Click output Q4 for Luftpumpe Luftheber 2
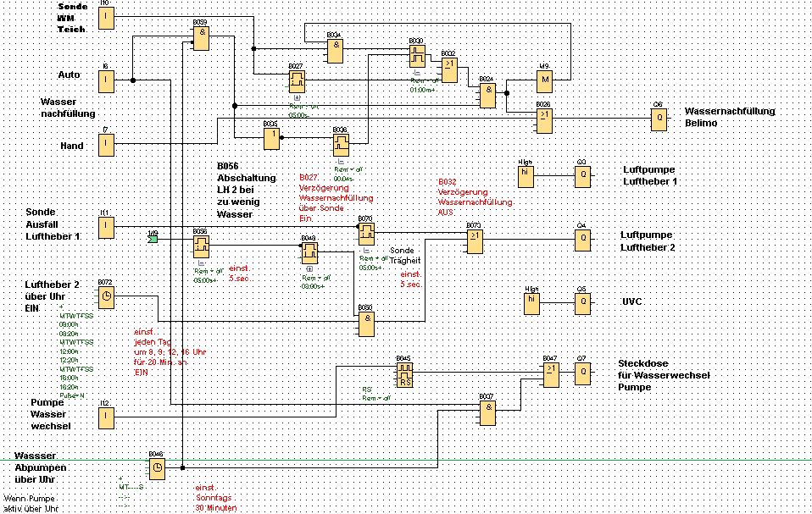Image resolution: width=812 pixels, height=514 pixels. 581,240
